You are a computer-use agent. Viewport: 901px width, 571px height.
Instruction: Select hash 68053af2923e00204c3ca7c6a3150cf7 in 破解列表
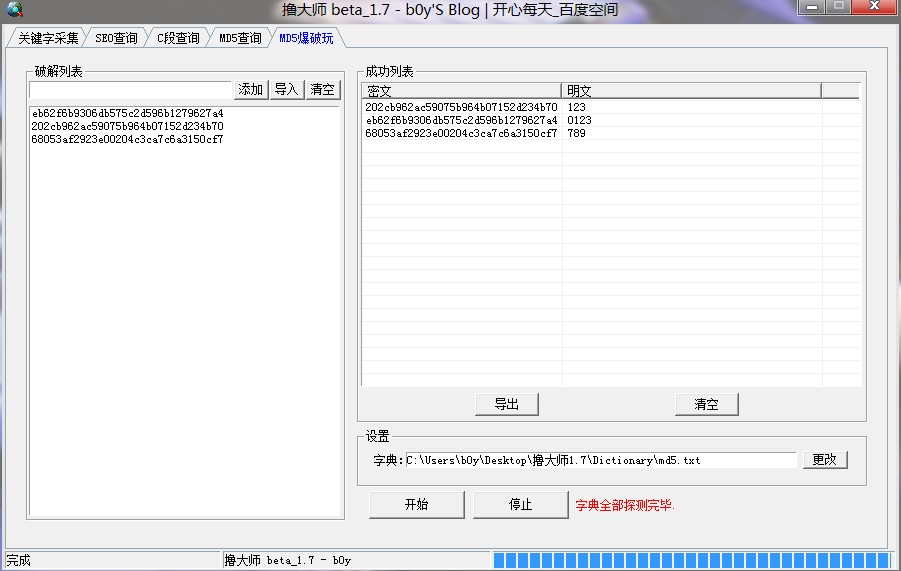[x=128, y=139]
